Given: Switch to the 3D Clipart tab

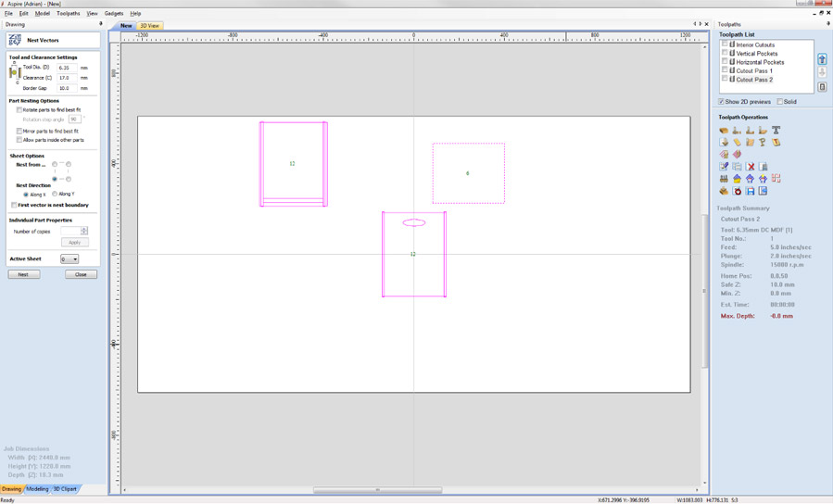Looking at the screenshot, I should tap(65, 489).
